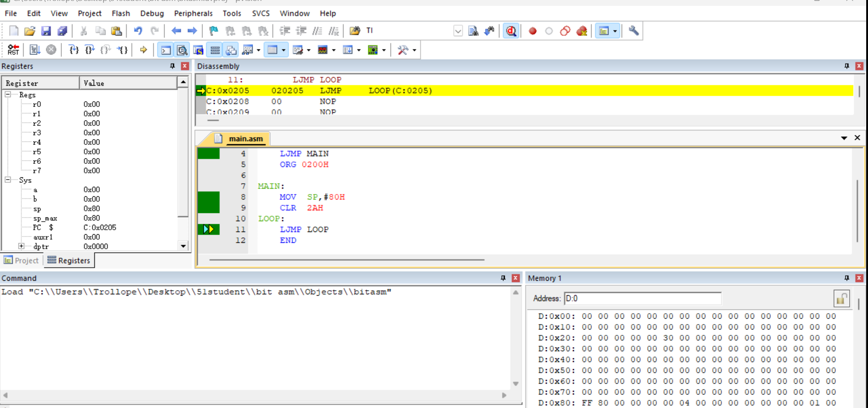Indent selected lines with the indent icon

click(x=285, y=31)
